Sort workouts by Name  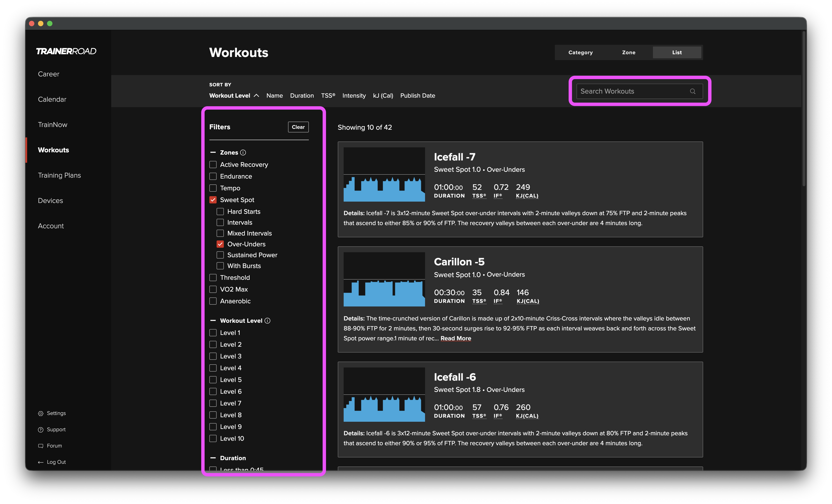click(274, 96)
